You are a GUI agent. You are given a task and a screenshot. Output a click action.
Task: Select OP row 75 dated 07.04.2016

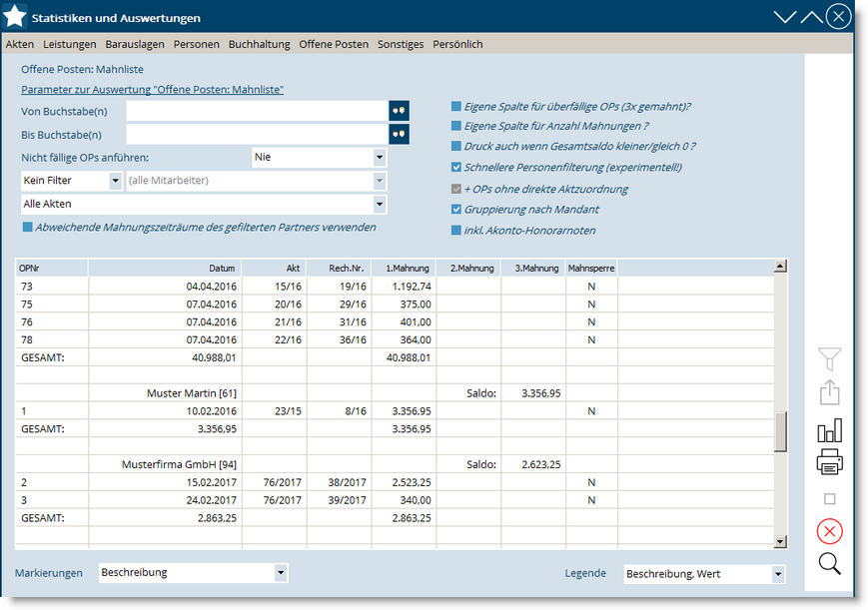coord(395,304)
